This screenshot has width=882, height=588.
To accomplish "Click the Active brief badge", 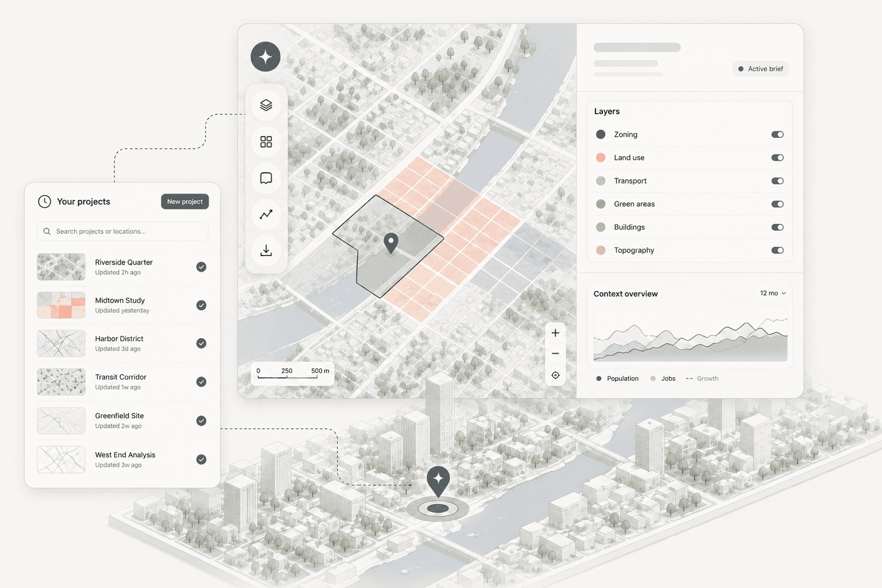I will 761,69.
